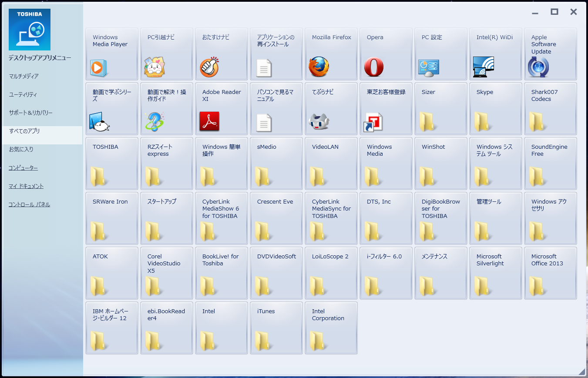Open the 管理ツール folder tile
This screenshot has width=588, height=378.
click(496, 218)
